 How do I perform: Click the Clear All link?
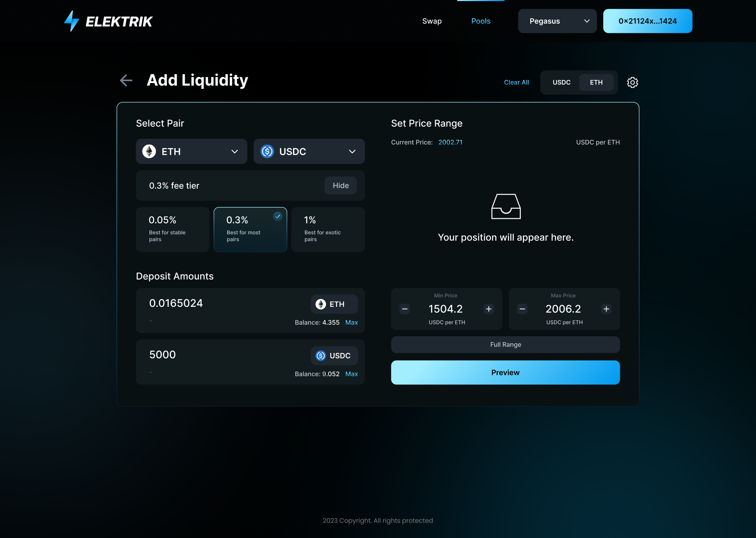(516, 83)
